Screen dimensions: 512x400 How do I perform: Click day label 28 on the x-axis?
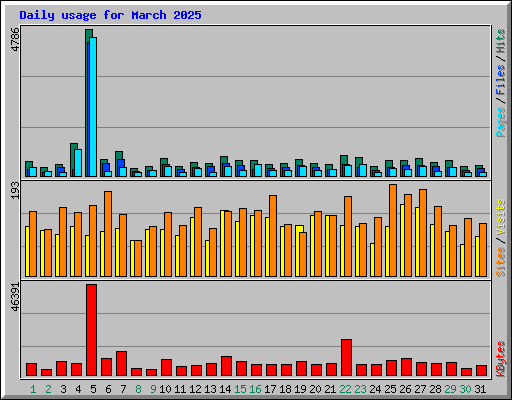[435, 389]
